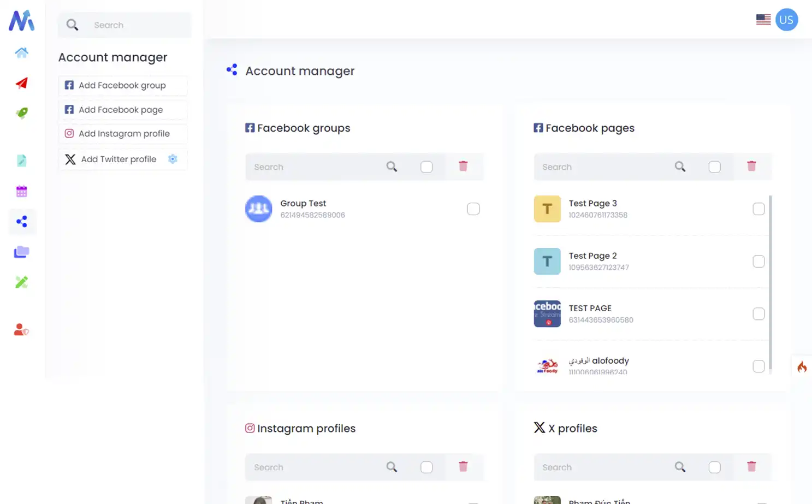Check the checkbox next to Group Test
The width and height of the screenshot is (812, 504).
coord(473,209)
